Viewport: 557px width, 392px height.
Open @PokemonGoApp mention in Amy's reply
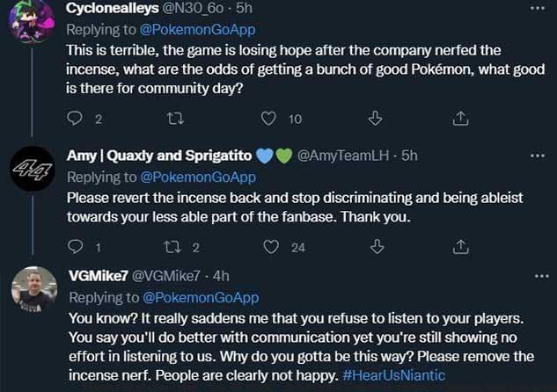199,177
